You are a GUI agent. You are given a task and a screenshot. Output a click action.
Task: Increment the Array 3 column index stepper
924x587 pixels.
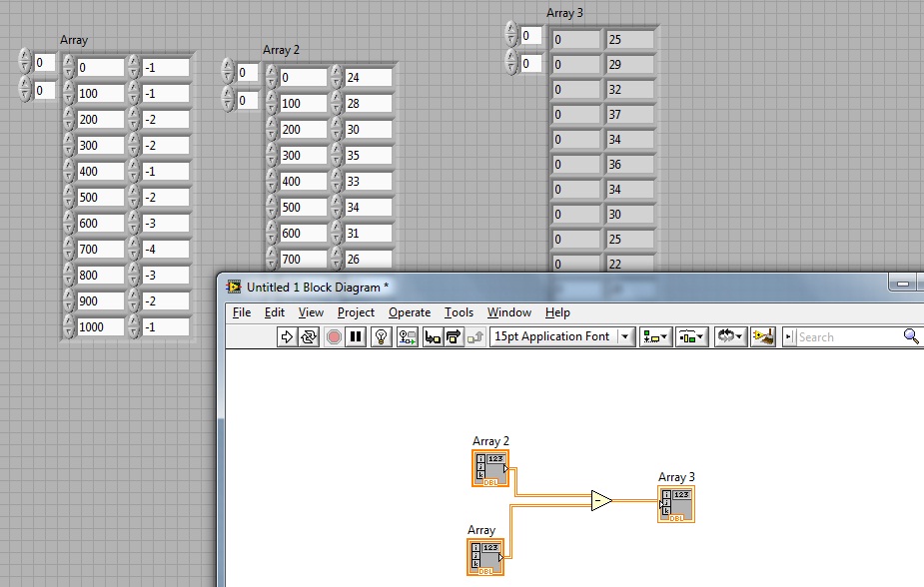pos(511,57)
